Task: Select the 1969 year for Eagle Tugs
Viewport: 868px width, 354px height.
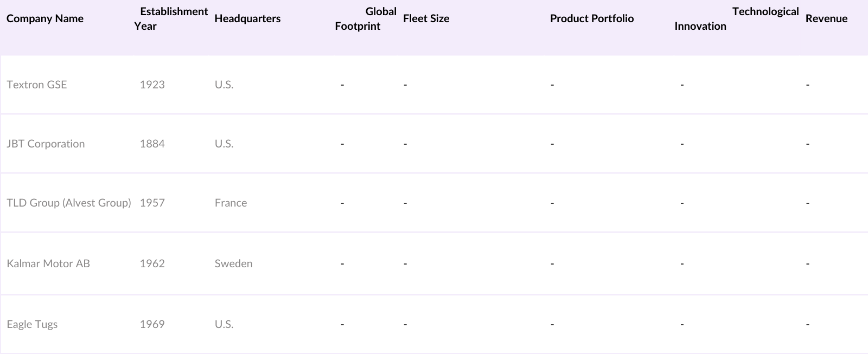Action: click(x=152, y=324)
